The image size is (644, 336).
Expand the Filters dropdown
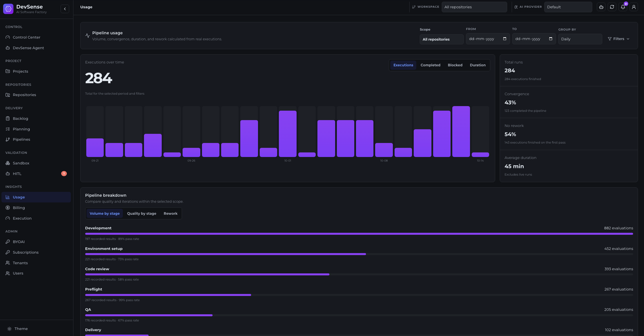(619, 39)
